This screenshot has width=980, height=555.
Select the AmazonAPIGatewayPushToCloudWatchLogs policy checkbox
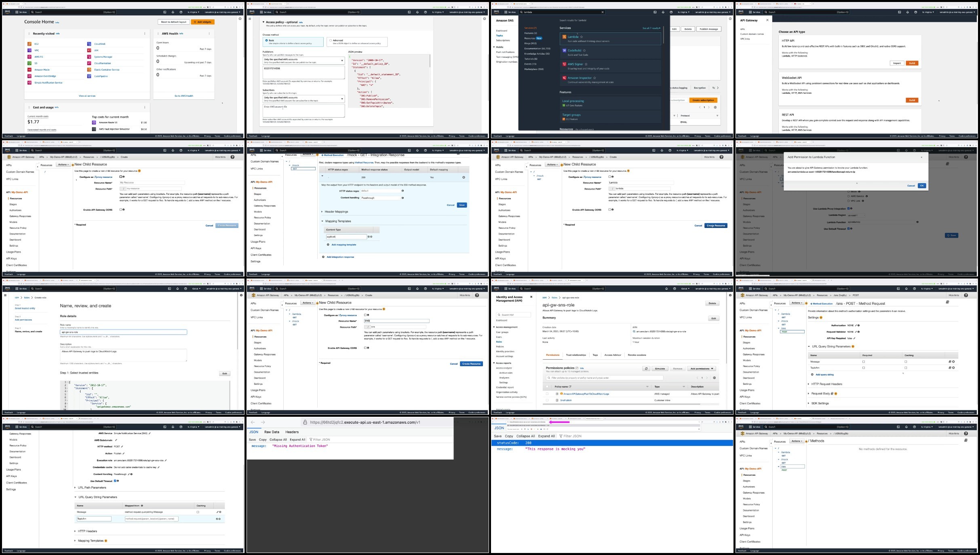tap(547, 394)
